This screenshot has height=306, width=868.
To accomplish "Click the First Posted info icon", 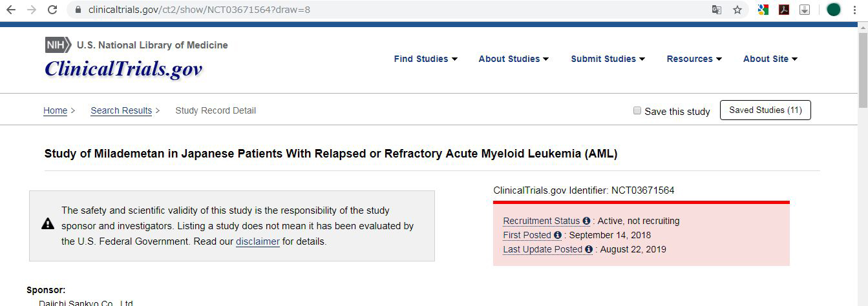I will (x=558, y=235).
